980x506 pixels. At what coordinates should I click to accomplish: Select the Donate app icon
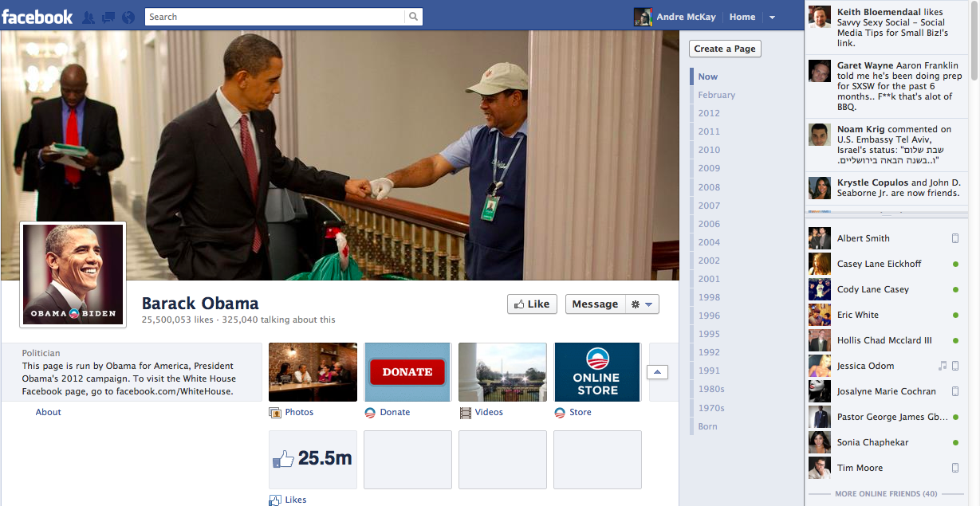[407, 371]
